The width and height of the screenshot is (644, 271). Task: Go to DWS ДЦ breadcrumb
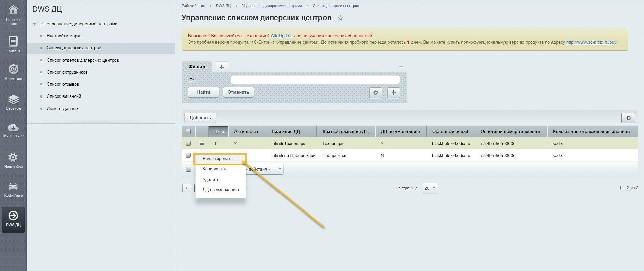point(223,6)
